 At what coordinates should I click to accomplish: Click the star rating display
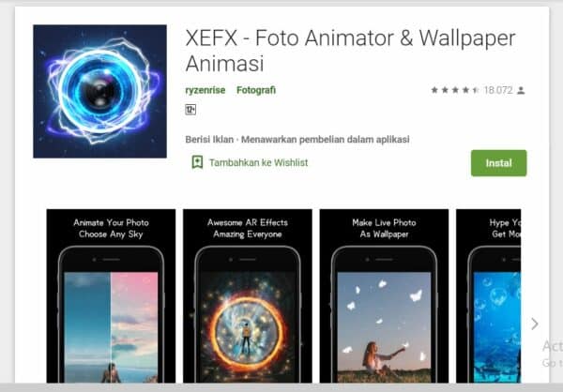tap(455, 90)
